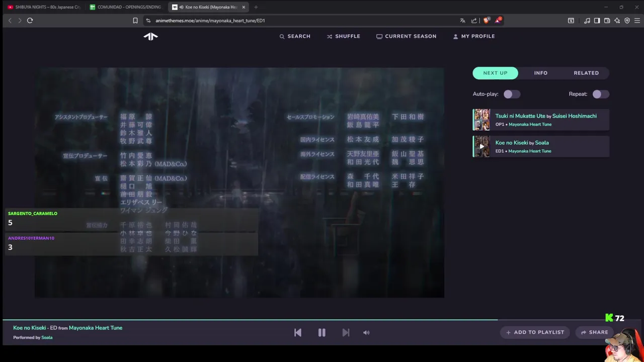Image resolution: width=644 pixels, height=362 pixels.
Task: Switch to the Info tab
Action: click(x=541, y=73)
